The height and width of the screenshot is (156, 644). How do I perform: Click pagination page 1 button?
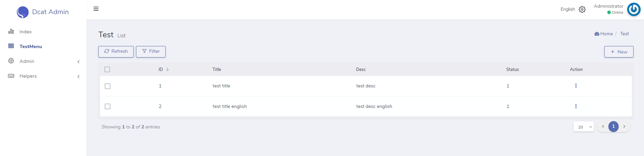613,126
